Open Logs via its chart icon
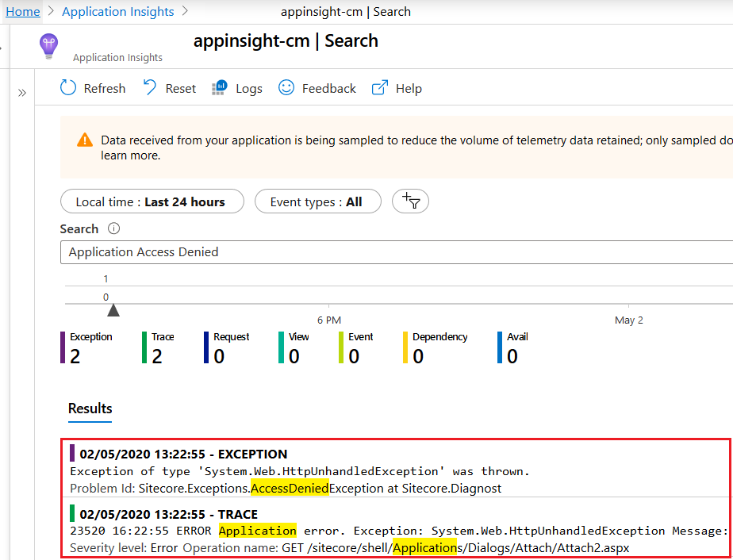 tap(219, 87)
